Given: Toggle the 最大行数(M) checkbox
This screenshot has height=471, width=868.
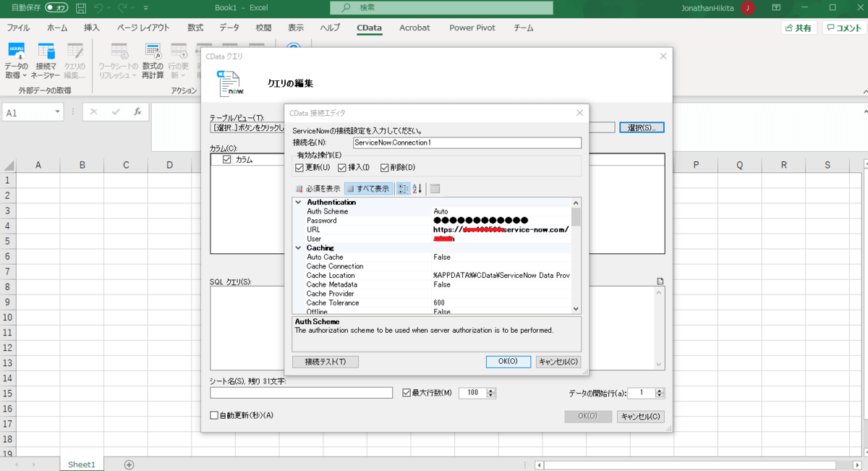Looking at the screenshot, I should click(406, 393).
